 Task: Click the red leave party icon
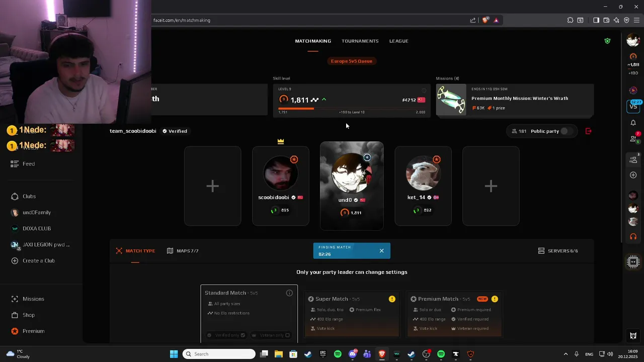coord(589,131)
